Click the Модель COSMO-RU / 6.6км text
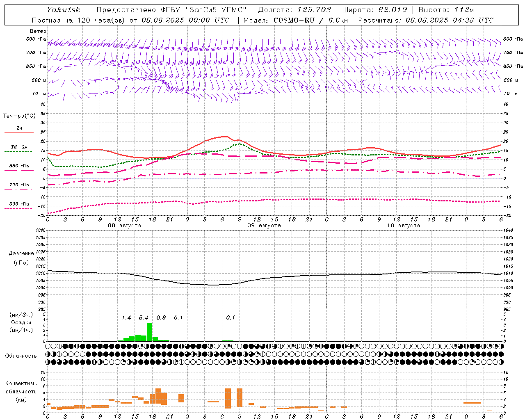 (295, 20)
